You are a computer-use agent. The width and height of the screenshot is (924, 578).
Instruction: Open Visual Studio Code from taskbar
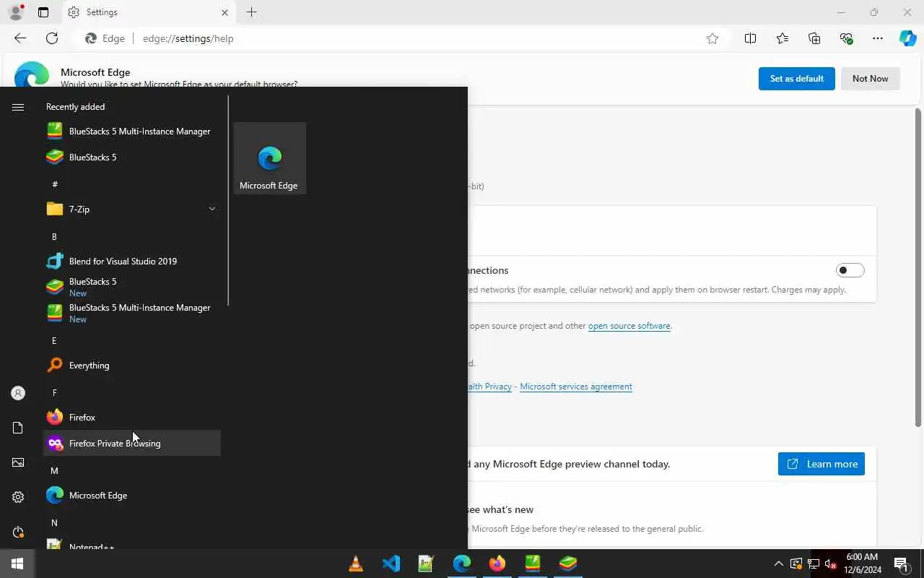391,564
